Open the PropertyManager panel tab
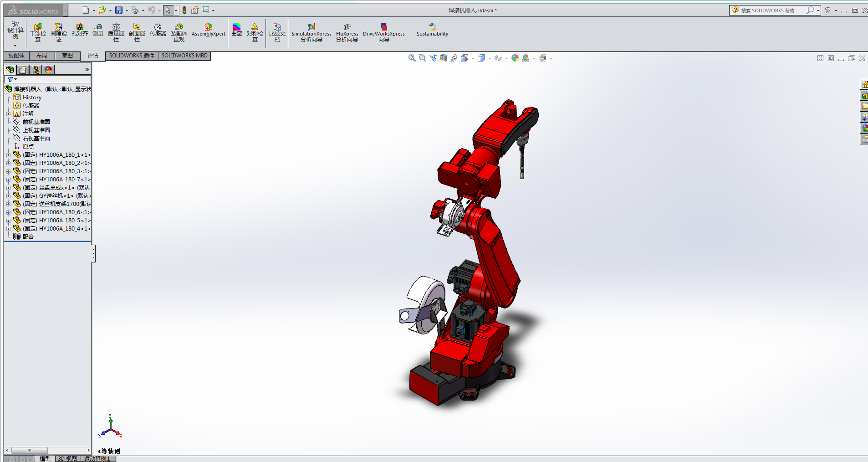The width and height of the screenshot is (868, 462). click(23, 70)
